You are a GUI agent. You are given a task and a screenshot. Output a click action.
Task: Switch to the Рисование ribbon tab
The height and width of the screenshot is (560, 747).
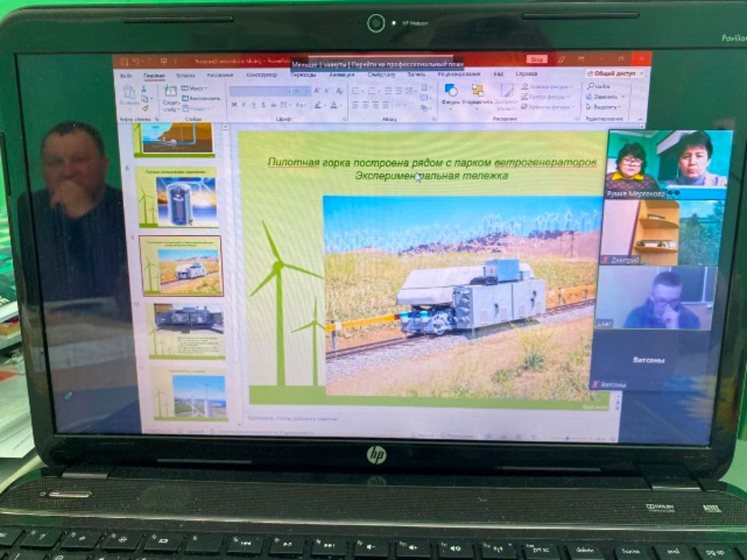point(220,75)
